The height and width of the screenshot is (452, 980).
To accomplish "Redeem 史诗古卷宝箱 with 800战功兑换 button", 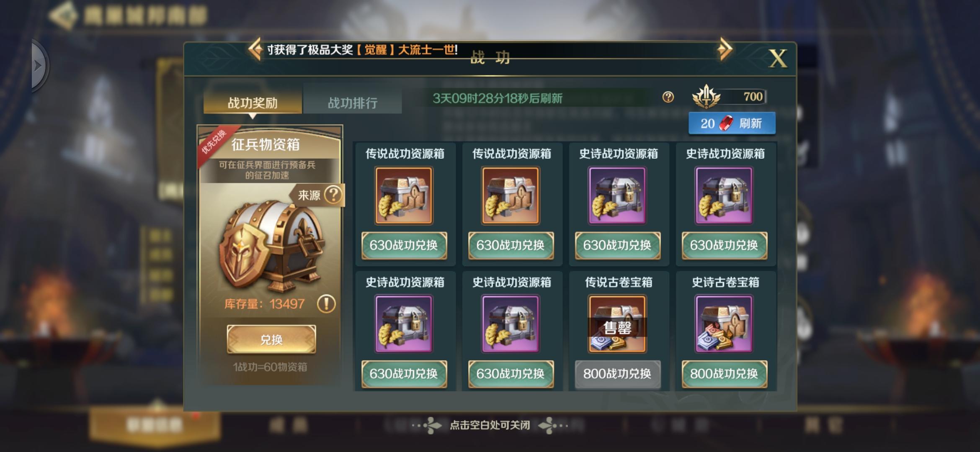I will [x=725, y=374].
